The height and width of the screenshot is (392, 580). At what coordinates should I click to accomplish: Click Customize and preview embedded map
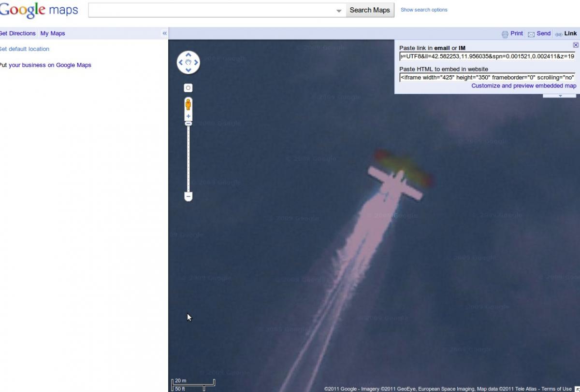point(524,86)
